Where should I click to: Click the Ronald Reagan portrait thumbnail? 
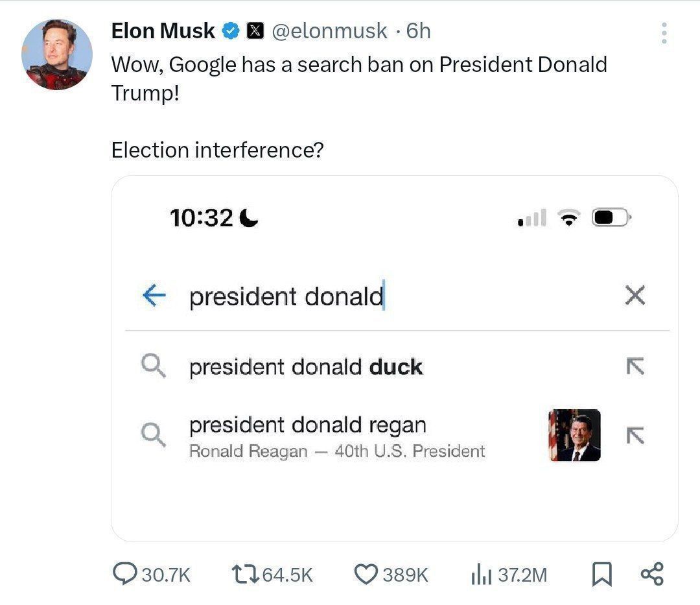click(x=574, y=435)
